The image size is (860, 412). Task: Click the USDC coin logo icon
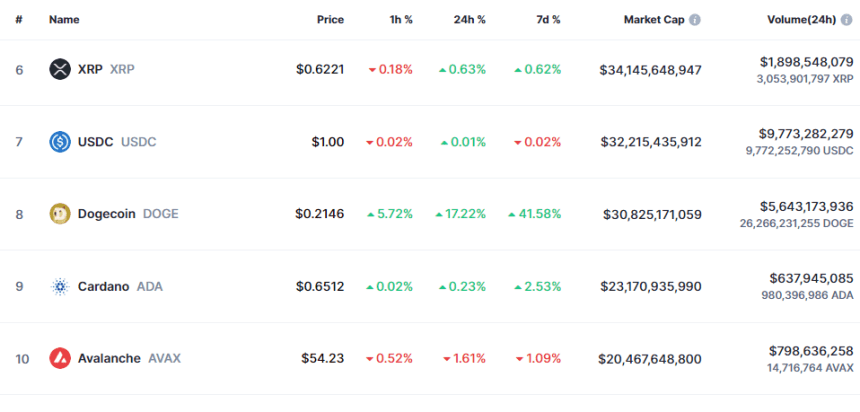[60, 142]
